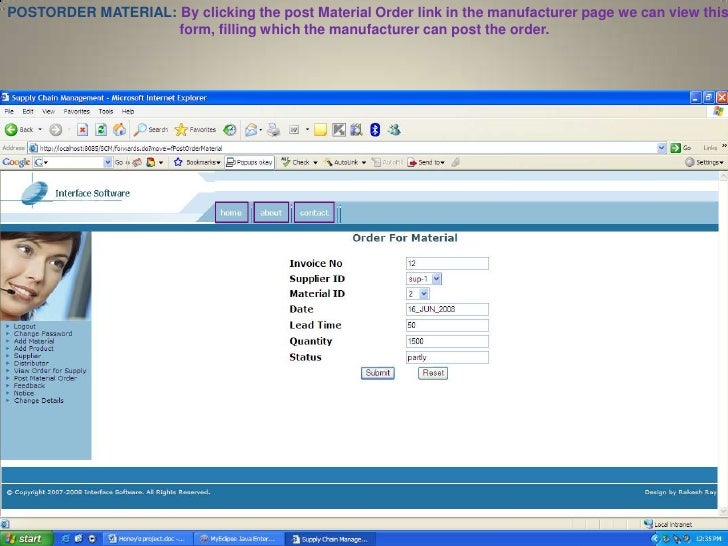The height and width of the screenshot is (546, 728).
Task: Open Google toolbar Settings menu
Action: pos(704,162)
